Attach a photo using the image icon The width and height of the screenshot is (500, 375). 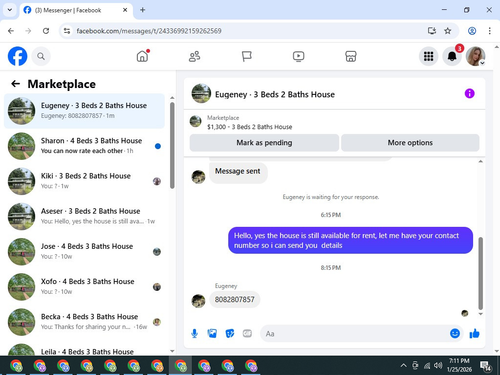click(x=212, y=333)
